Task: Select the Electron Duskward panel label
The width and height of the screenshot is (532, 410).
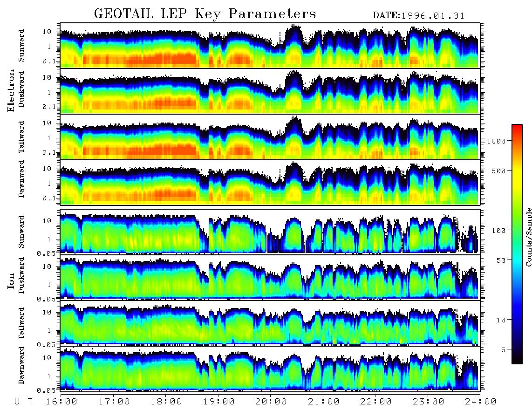Action: tap(21, 89)
